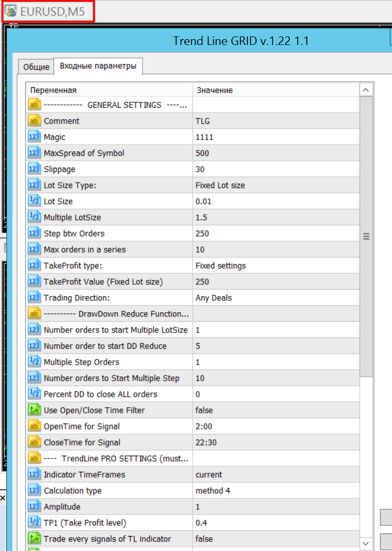Select the MaxSpread value 500

[276, 153]
